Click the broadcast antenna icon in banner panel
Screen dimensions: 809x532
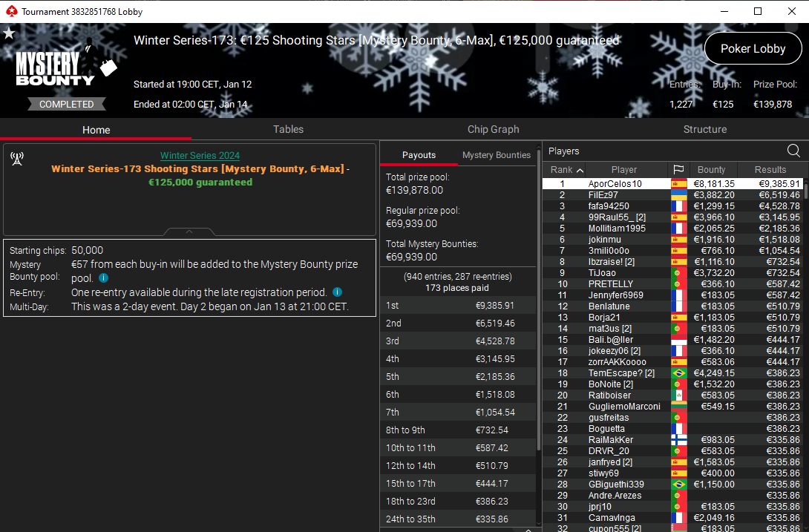click(x=17, y=159)
